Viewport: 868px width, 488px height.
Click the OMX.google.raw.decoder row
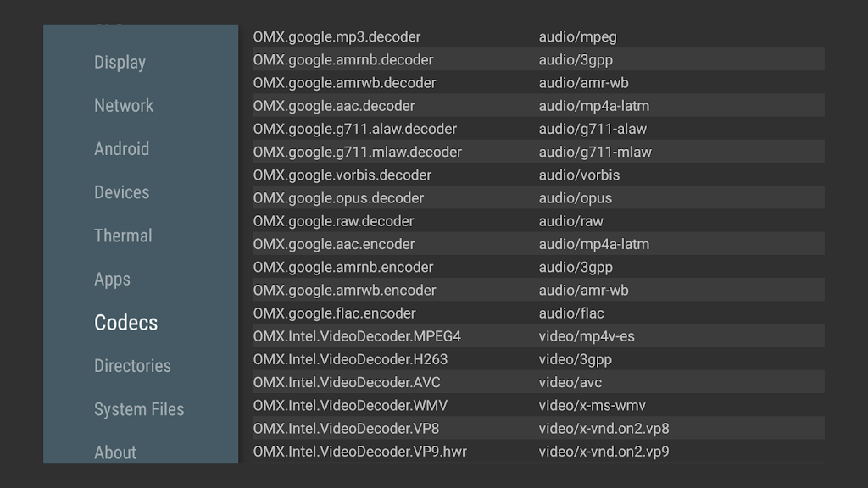(x=333, y=221)
